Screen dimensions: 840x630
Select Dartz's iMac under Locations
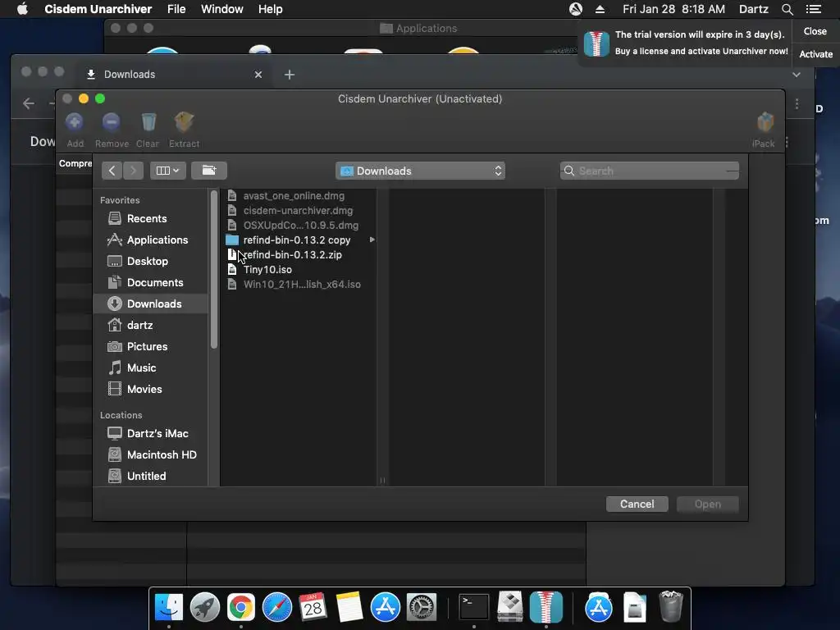pyautogui.click(x=151, y=433)
